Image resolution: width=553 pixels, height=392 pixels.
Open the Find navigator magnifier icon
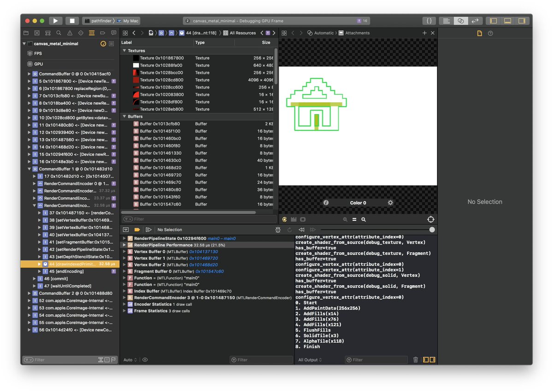click(59, 33)
